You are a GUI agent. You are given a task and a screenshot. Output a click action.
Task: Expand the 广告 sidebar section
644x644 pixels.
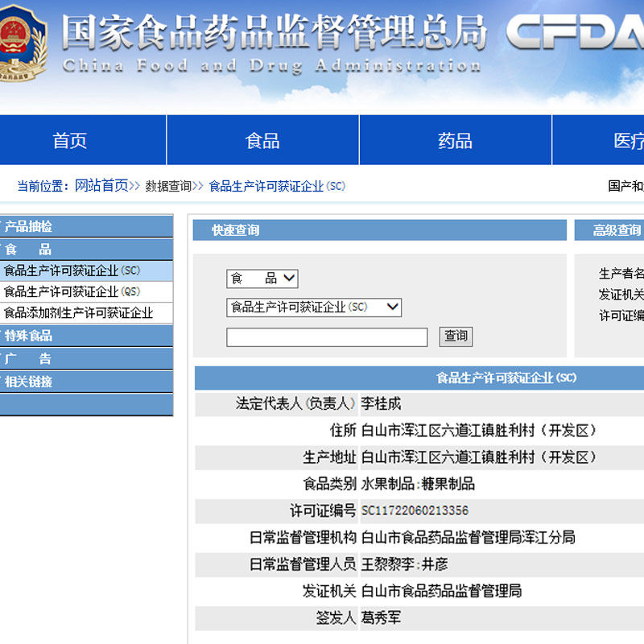coord(86,358)
